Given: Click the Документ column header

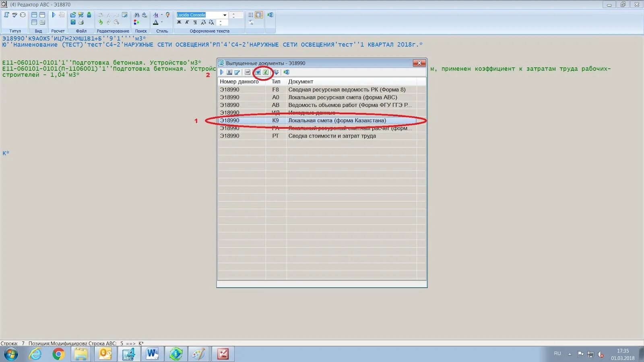Looking at the screenshot, I should 351,82.
